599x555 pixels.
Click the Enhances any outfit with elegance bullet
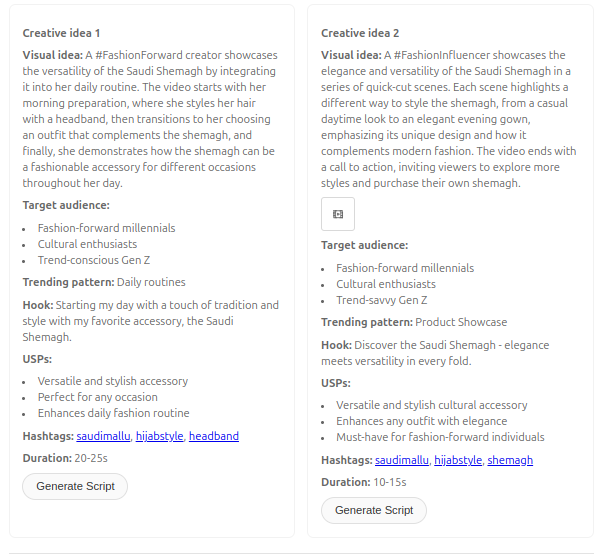click(421, 421)
